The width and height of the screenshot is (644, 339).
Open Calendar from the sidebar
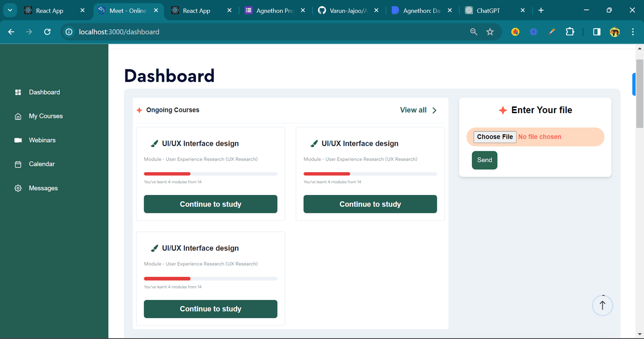coord(42,164)
